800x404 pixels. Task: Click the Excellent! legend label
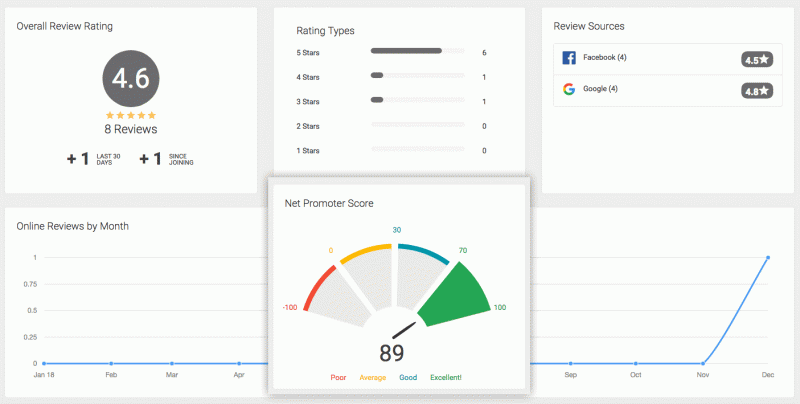click(x=446, y=377)
